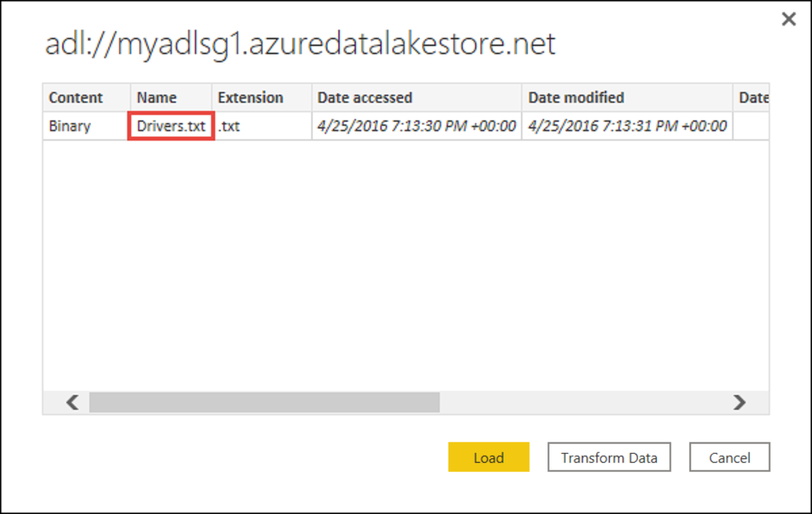This screenshot has width=812, height=514.
Task: Close the dialog with the X icon
Action: (x=788, y=20)
